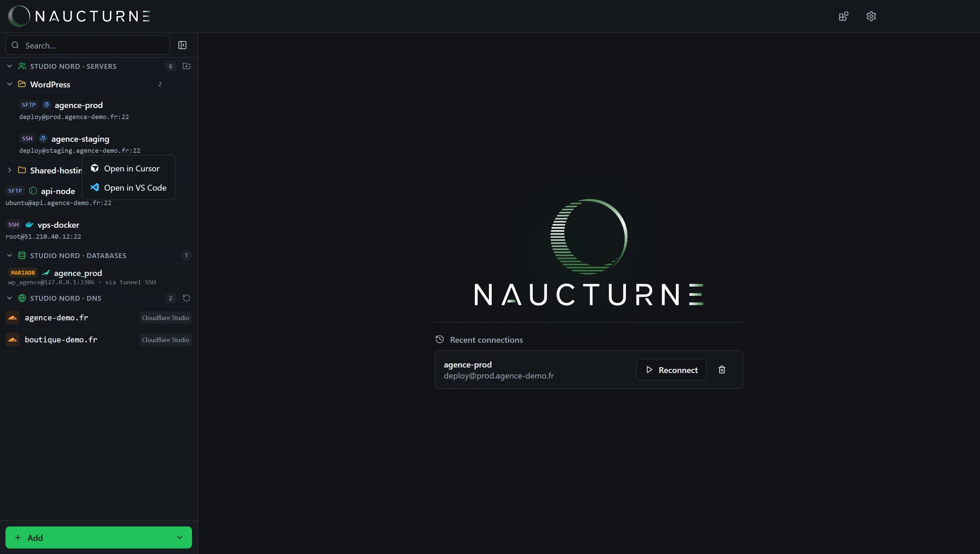Viewport: 980px width, 554px height.
Task: Click the MARIADB badge on agence_prod
Action: click(x=23, y=273)
